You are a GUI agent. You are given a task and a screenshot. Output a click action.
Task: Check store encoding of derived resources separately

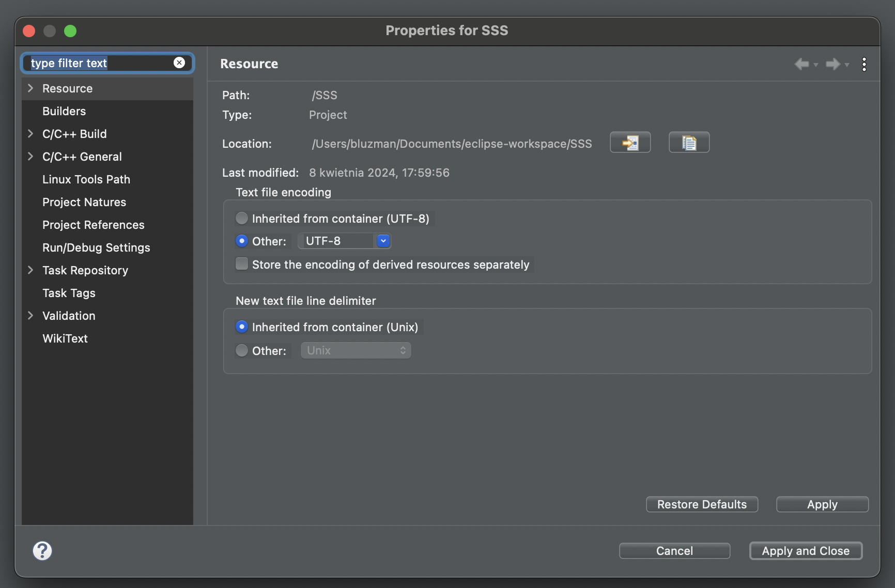click(242, 264)
